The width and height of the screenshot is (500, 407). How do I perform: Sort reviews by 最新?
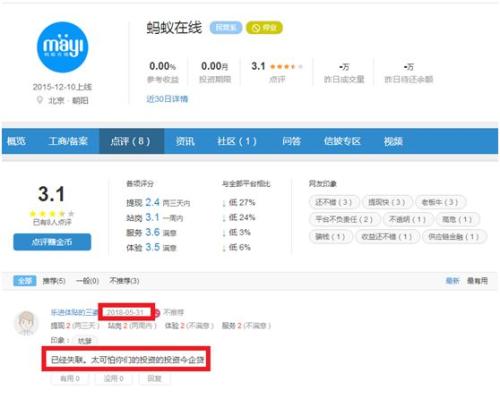452,281
